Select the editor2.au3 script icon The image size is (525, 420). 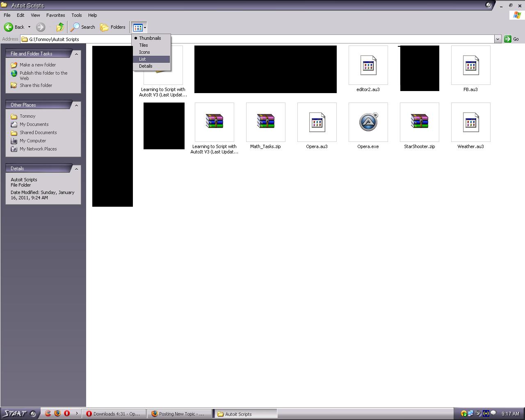coord(368,65)
